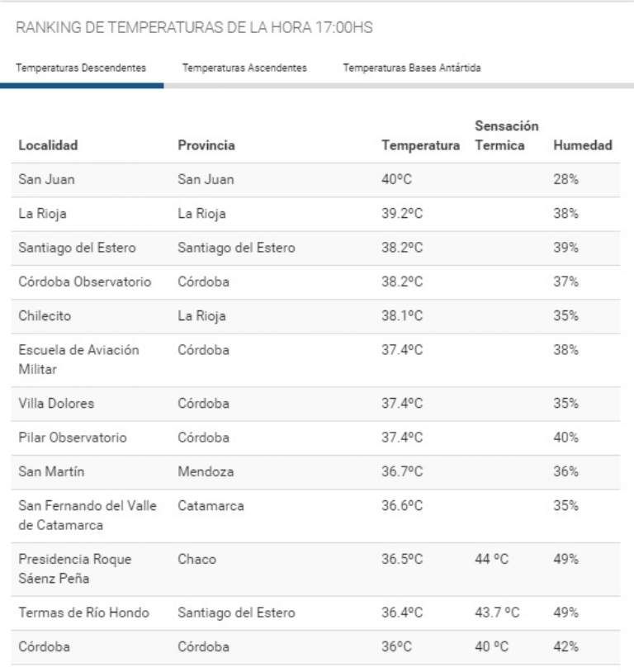This screenshot has width=634, height=672.
Task: Click the 43.7 °C thermal sensation value
Action: (497, 613)
